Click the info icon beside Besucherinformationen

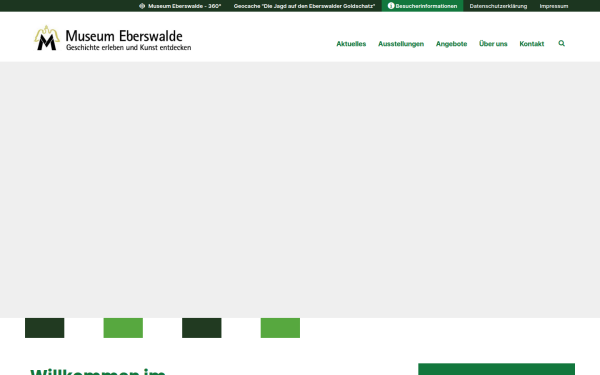(x=391, y=6)
